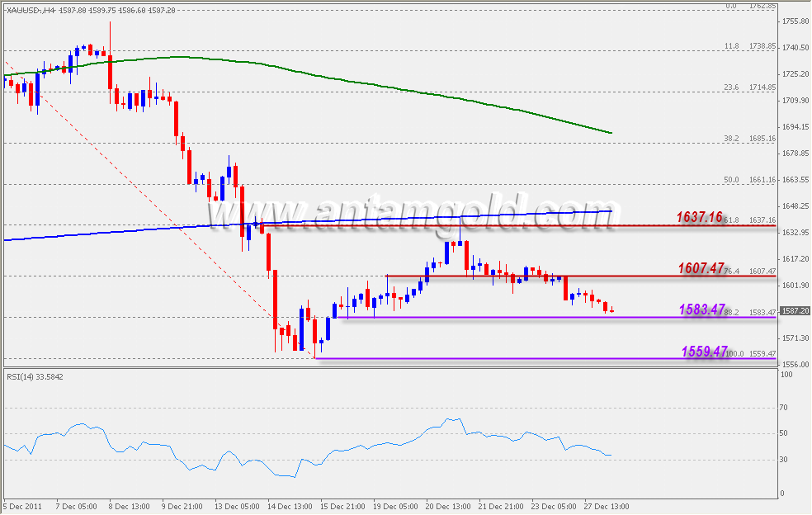Click the 14 Dec 13:00 time label
Viewport: 812px width, 515px height.
point(290,506)
